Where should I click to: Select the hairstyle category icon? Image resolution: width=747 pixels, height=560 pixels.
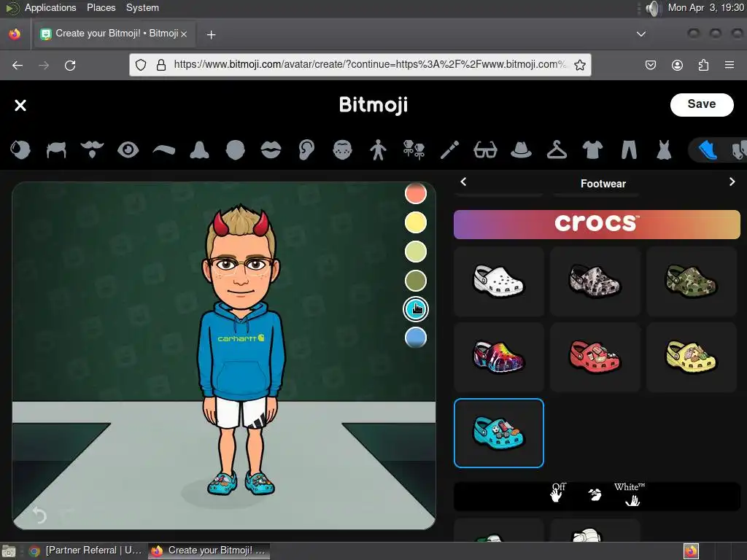(56, 149)
